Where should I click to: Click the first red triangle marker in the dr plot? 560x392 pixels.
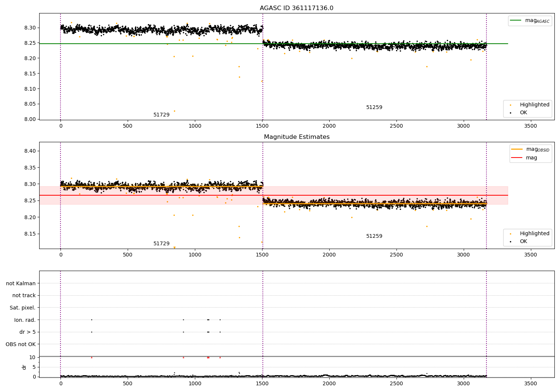[91, 357]
